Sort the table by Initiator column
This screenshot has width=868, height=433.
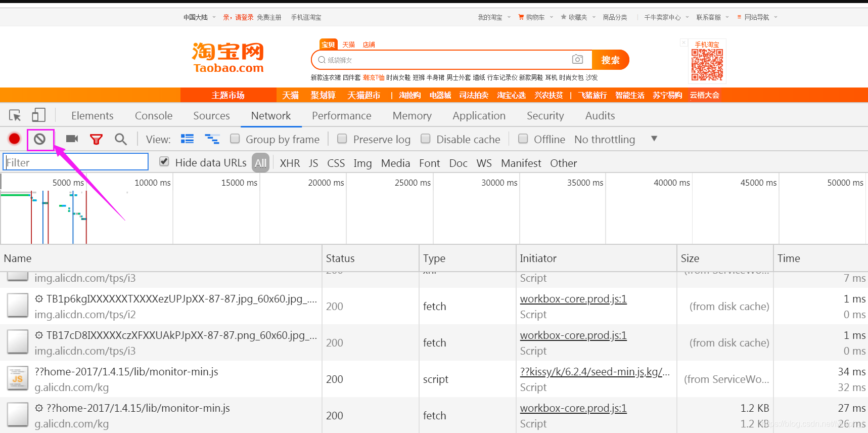tap(597, 258)
